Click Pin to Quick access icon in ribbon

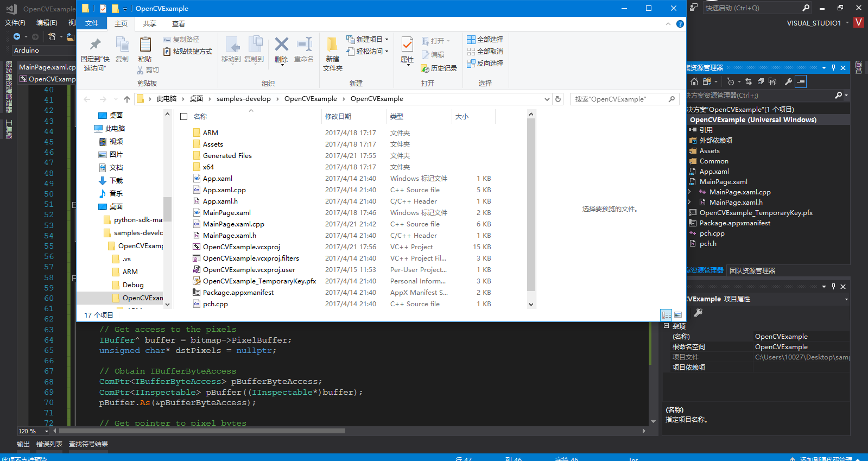click(95, 45)
